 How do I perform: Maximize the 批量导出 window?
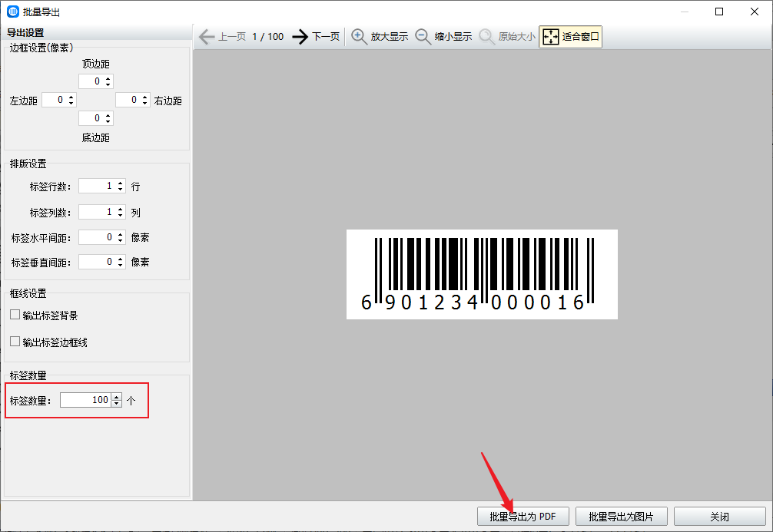(719, 12)
